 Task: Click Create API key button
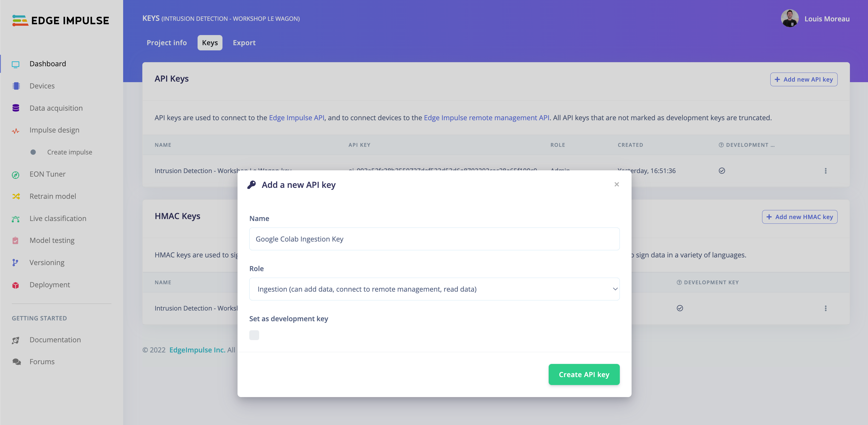tap(584, 374)
